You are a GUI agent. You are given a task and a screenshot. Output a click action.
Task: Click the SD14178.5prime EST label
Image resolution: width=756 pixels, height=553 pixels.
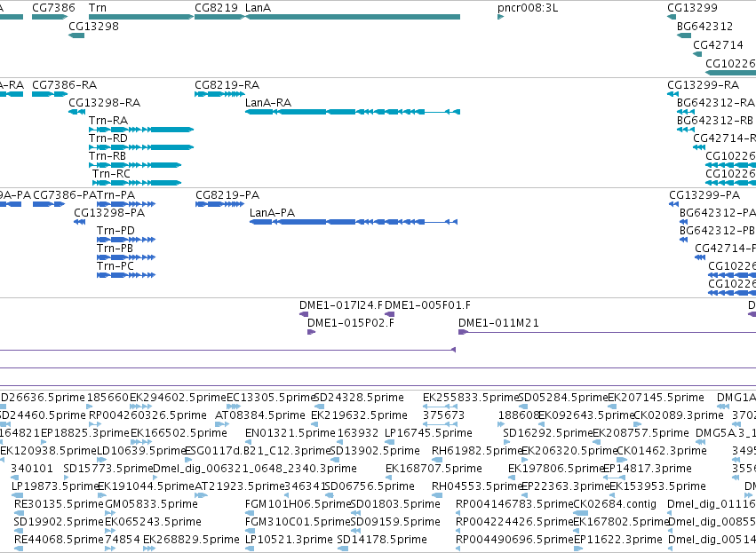point(382,541)
